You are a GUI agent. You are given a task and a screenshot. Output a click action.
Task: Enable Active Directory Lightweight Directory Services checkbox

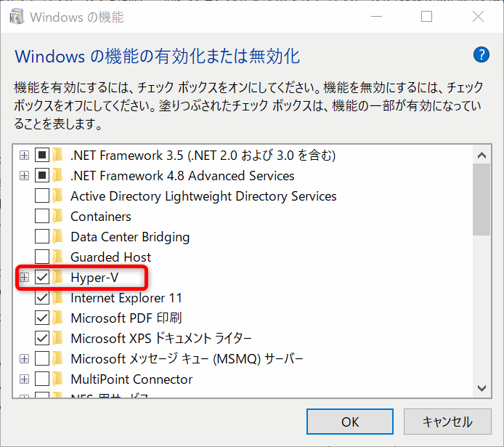point(42,196)
